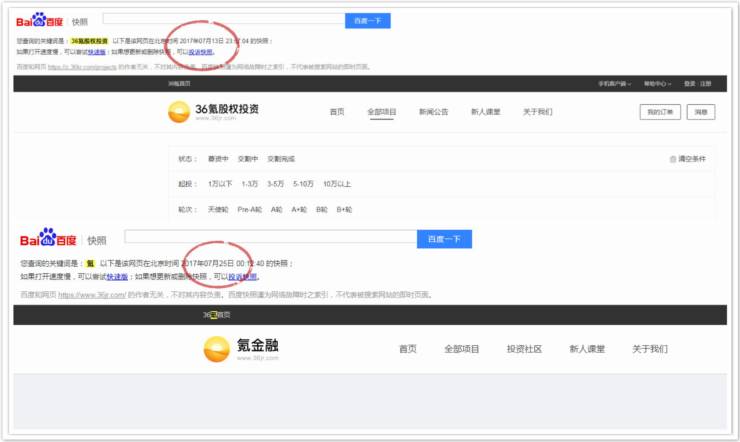Select the 10万以上 minimum investment filter
This screenshot has height=442, width=740.
click(x=337, y=184)
